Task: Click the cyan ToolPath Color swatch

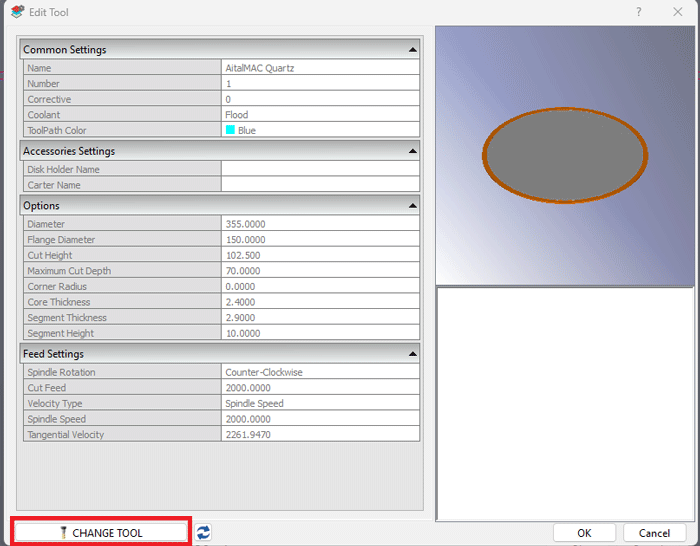Action: [x=230, y=131]
